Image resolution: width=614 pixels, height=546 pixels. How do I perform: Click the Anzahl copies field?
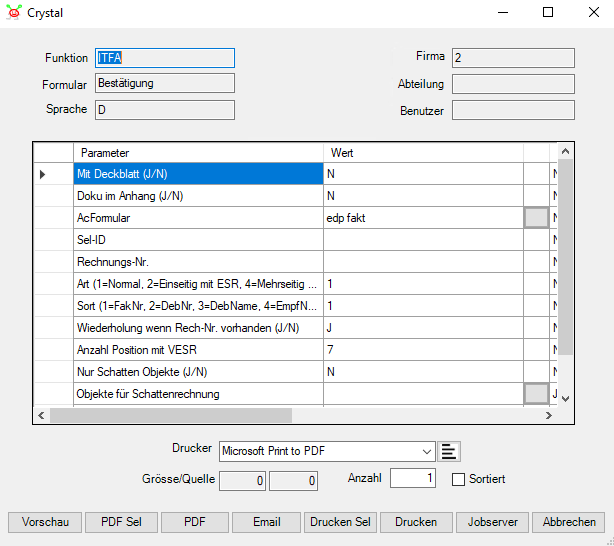pyautogui.click(x=412, y=479)
